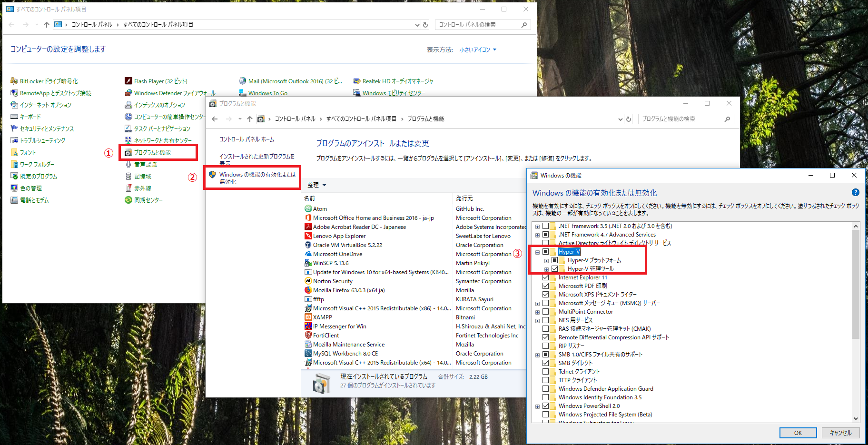Viewport: 868px width, 445px height.
Task: Click the プログラムと機能の検索 search box
Action: click(681, 119)
